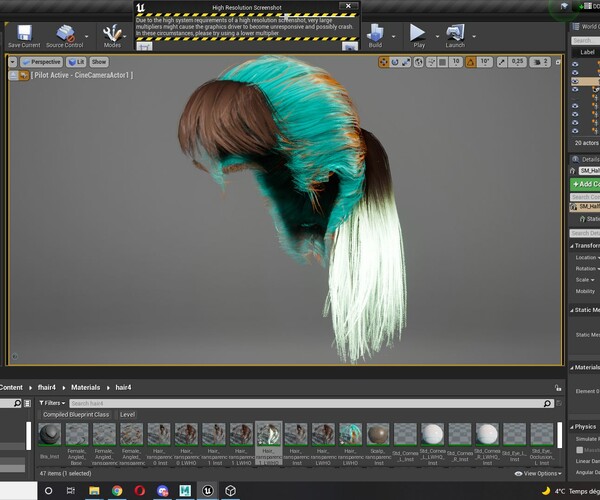
Task: Open View Options in Content Browser
Action: tap(538, 474)
